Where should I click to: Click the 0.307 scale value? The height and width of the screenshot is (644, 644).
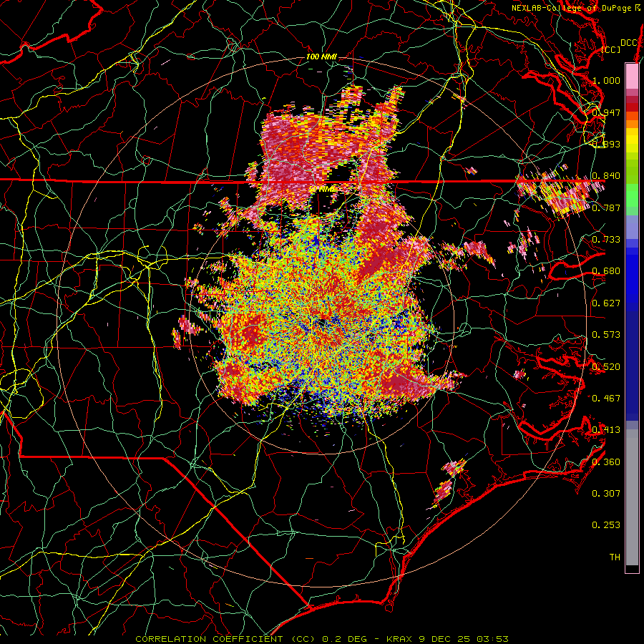(x=606, y=494)
